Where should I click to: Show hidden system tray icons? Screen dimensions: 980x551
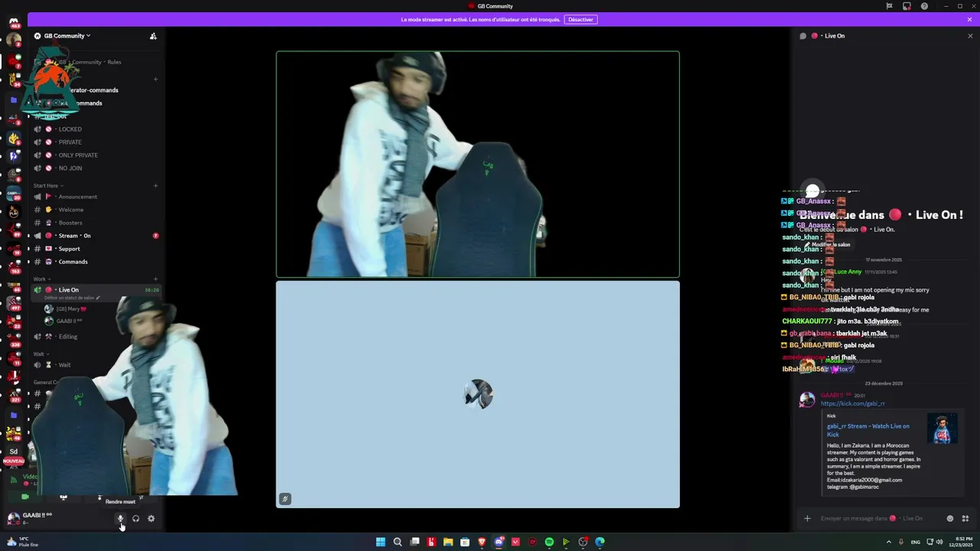(889, 542)
